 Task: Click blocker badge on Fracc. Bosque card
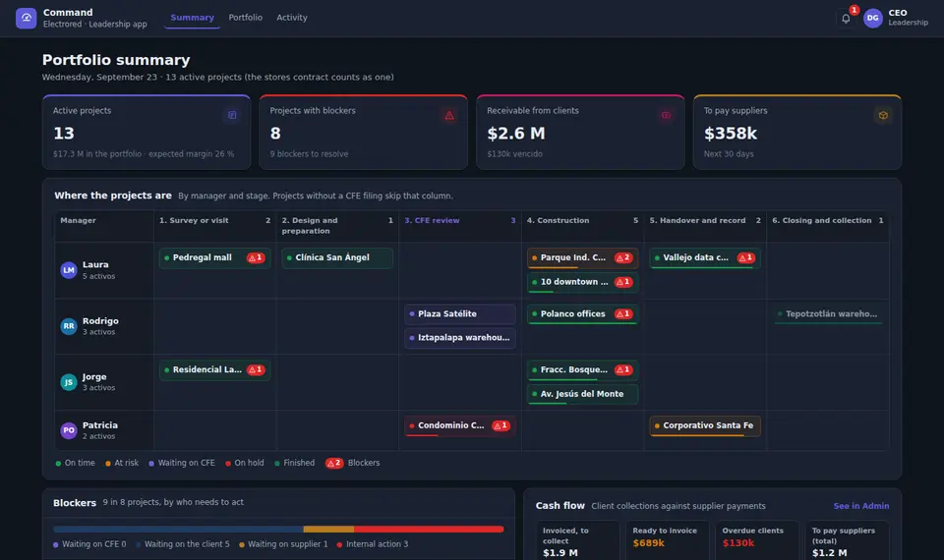pyautogui.click(x=623, y=369)
